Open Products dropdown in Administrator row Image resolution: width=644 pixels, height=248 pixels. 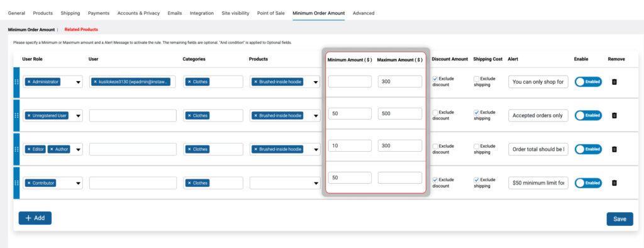pyautogui.click(x=316, y=82)
